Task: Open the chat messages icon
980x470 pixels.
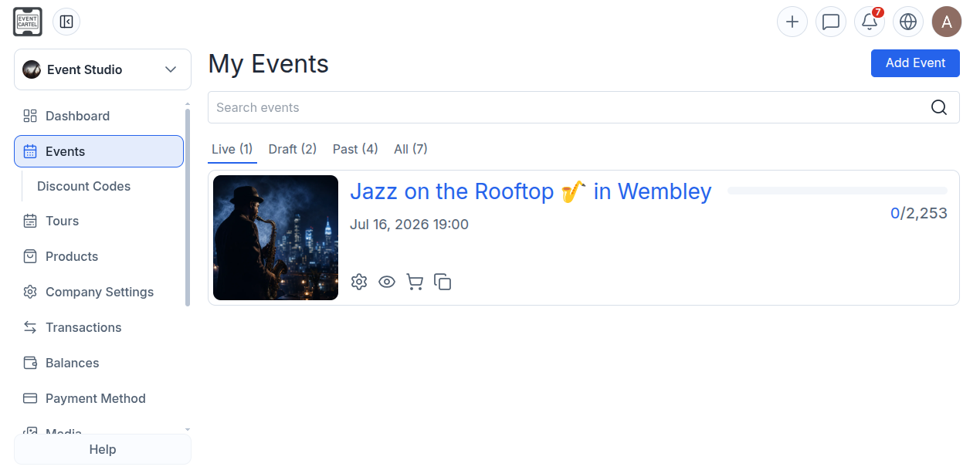Action: [831, 22]
